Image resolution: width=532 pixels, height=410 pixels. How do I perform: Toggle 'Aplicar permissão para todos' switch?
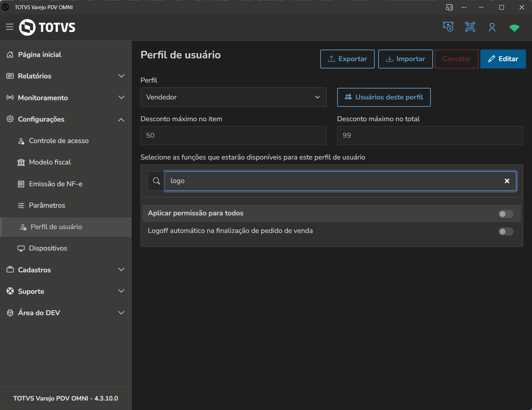click(x=506, y=214)
